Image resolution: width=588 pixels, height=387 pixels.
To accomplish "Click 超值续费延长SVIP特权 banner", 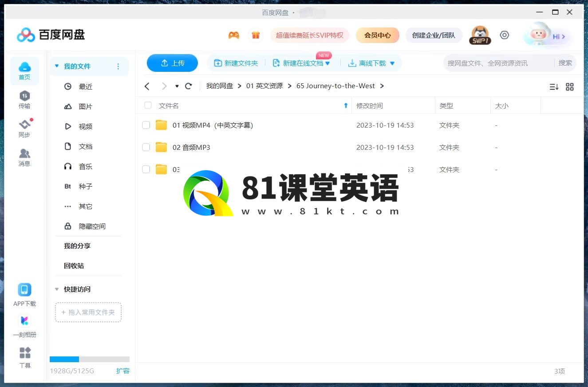I will [x=310, y=35].
